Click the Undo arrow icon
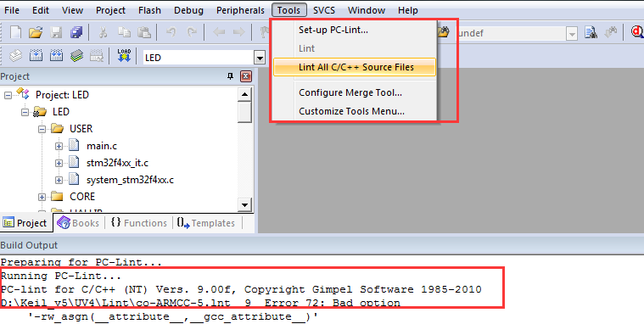The width and height of the screenshot is (644, 324). coord(171,32)
